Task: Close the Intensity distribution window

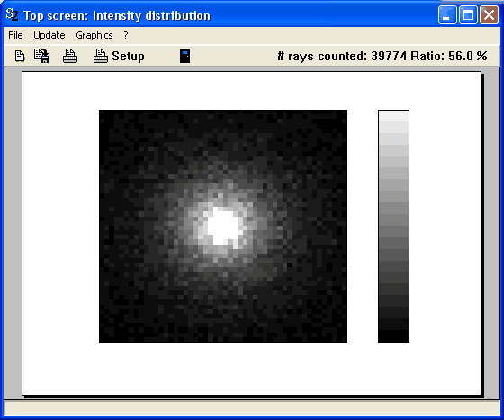Action: coord(489,14)
